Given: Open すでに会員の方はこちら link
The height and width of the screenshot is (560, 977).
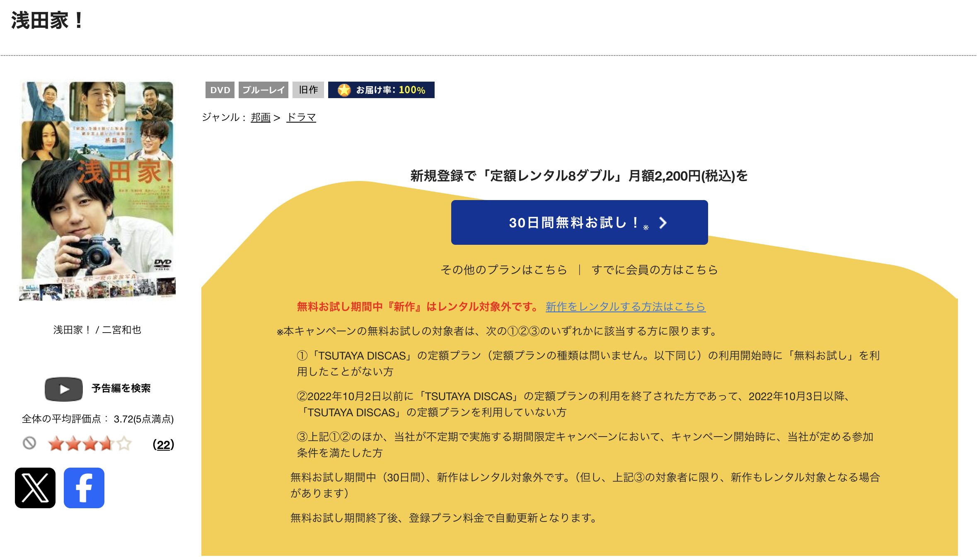Looking at the screenshot, I should coord(655,270).
